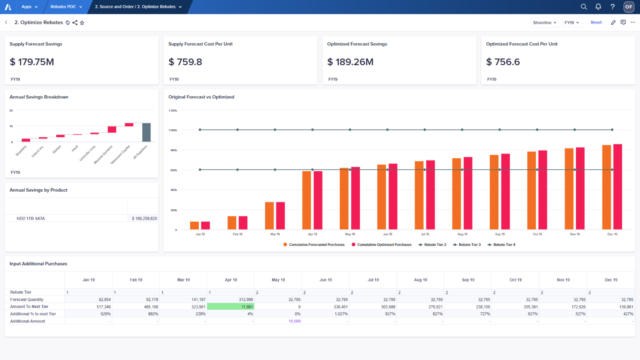
Task: Open the more options ellipsis menu
Action: point(633,22)
